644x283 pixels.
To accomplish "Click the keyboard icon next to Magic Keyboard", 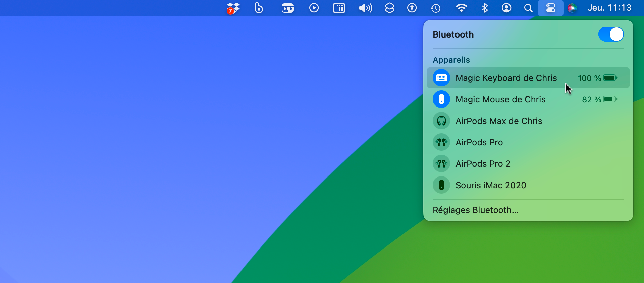I will tap(441, 78).
